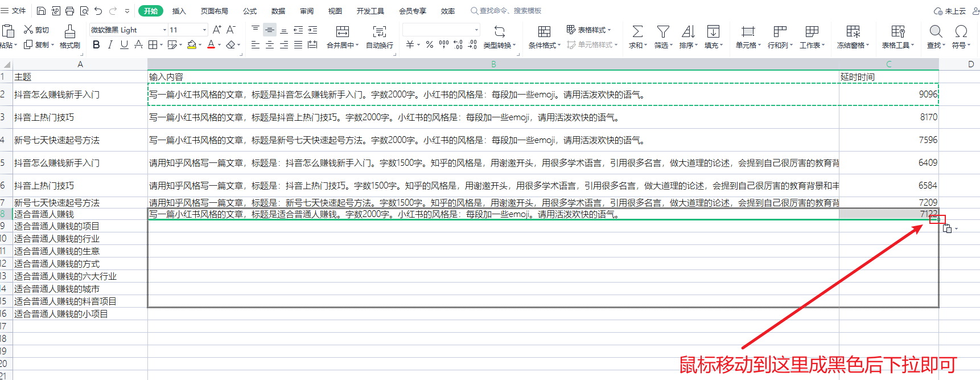Click the thousands separator 000 icon
This screenshot has width=980, height=380.
point(444,44)
